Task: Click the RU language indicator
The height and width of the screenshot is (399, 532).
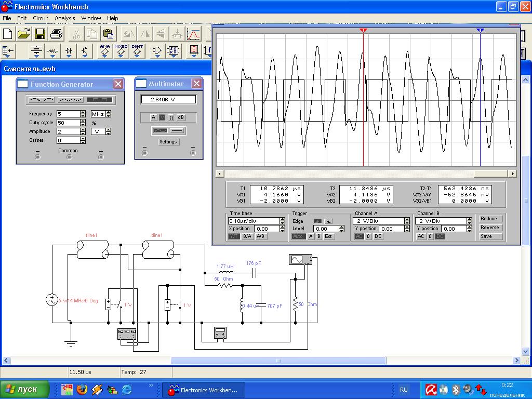Action: [x=403, y=390]
